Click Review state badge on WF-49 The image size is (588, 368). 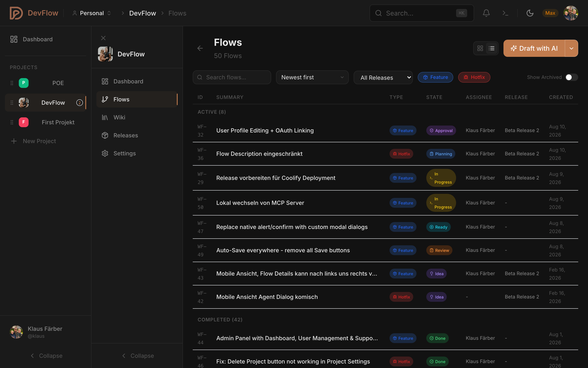439,250
